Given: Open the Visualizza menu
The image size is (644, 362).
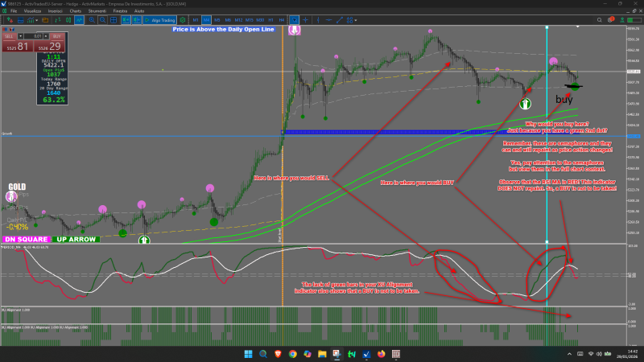Looking at the screenshot, I should (x=32, y=11).
